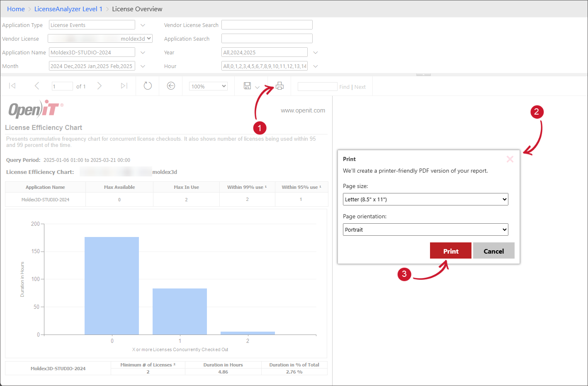Go to the previous page arrow
The width and height of the screenshot is (588, 386).
[x=37, y=86]
